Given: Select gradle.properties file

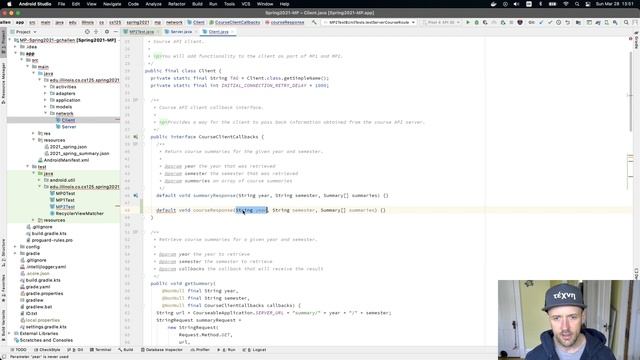Looking at the screenshot, I should coord(44,293).
